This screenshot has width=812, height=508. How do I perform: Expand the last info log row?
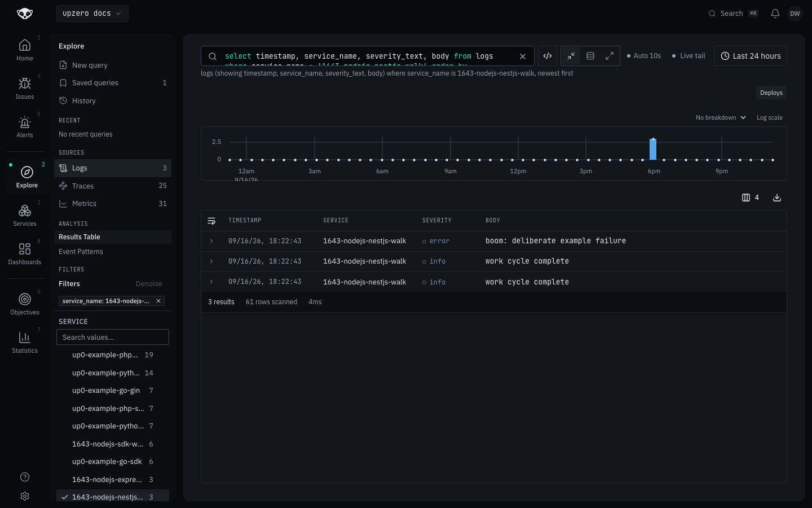click(x=211, y=282)
